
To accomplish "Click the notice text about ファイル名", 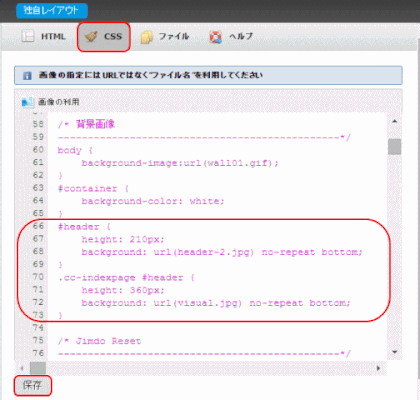I will pyautogui.click(x=150, y=75).
